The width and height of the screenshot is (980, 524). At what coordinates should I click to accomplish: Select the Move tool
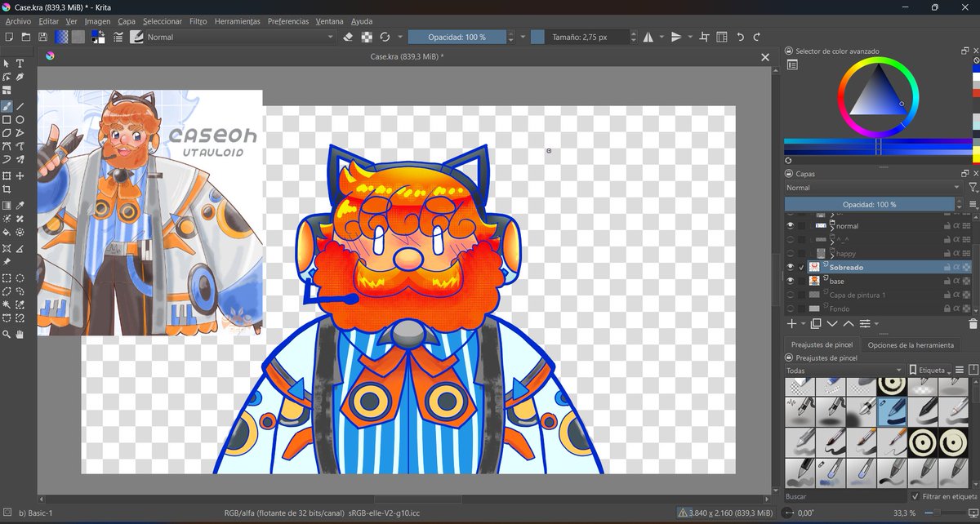click(x=20, y=175)
